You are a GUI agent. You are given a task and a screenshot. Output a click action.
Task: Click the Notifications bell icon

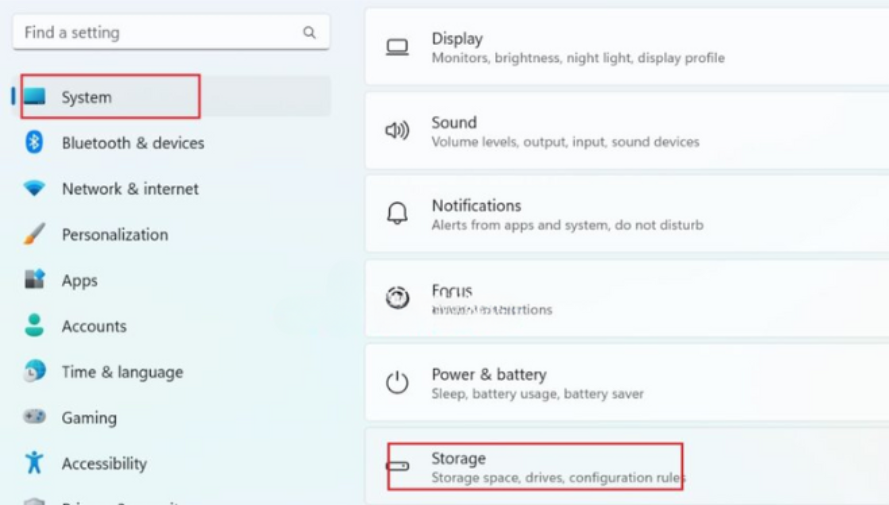tap(397, 213)
